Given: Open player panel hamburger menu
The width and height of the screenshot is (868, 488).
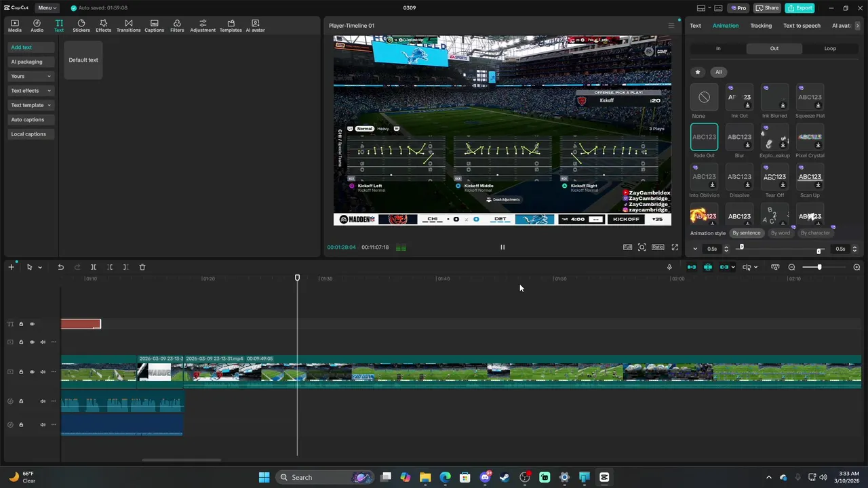Looking at the screenshot, I should (671, 26).
